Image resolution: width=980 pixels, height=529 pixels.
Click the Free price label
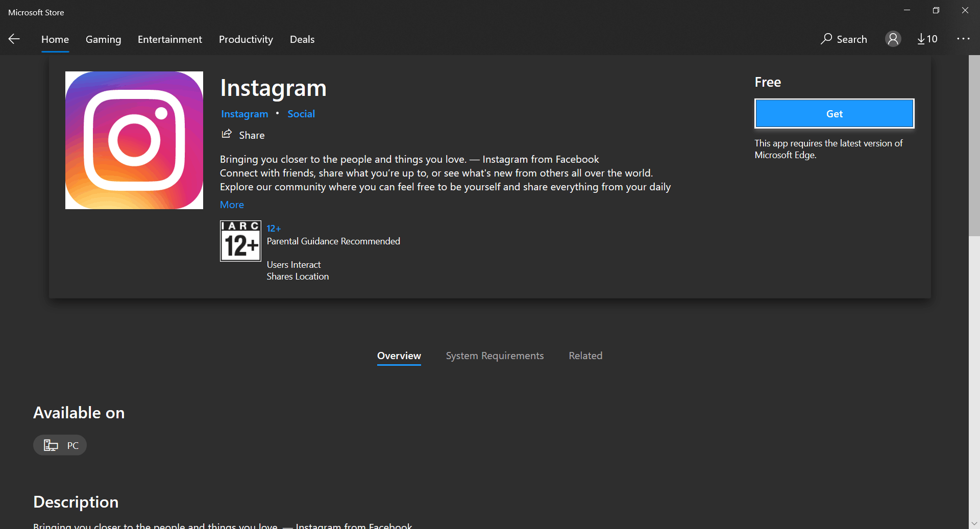click(x=768, y=82)
